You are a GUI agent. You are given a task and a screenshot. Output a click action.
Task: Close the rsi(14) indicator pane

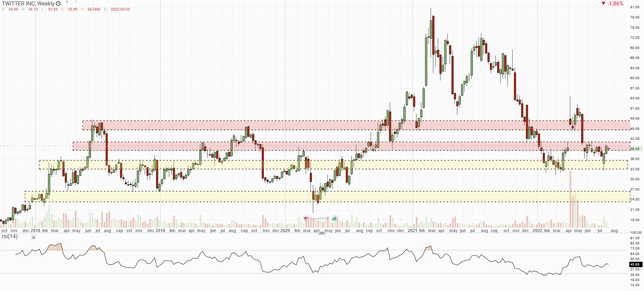tap(34, 237)
